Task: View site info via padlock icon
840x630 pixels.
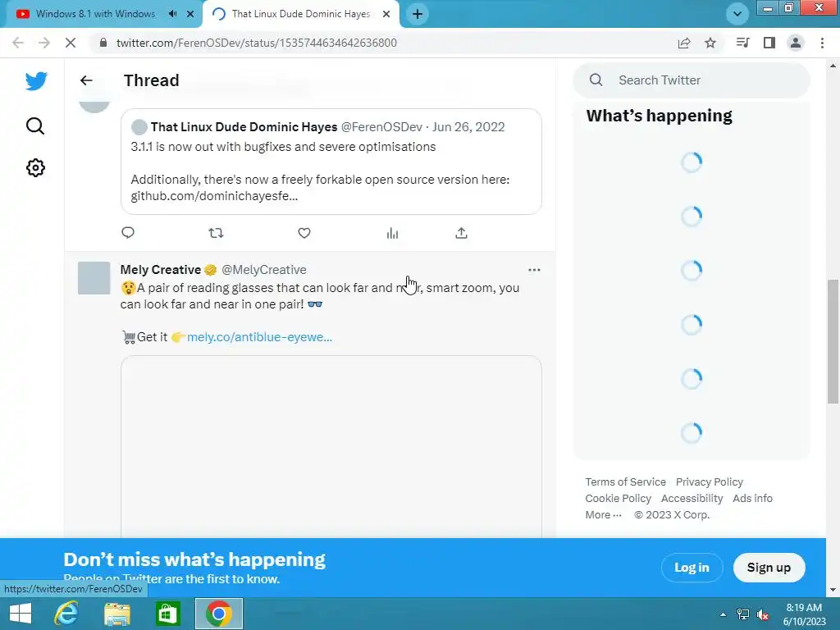Action: coord(103,43)
